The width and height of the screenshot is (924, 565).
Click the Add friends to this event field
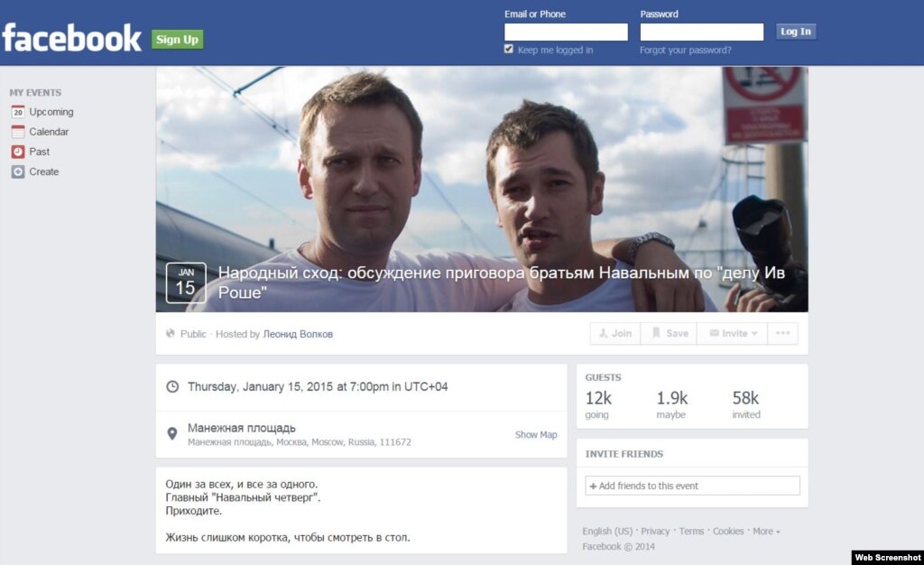point(692,486)
